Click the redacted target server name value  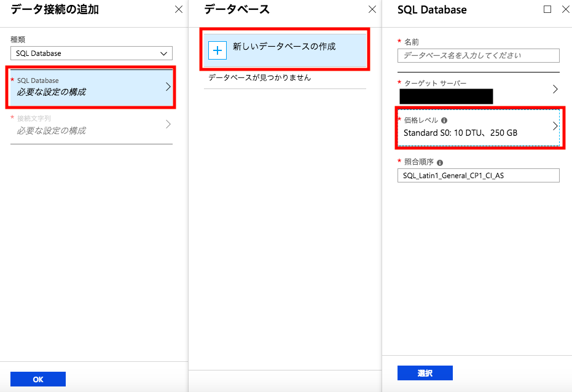tap(445, 96)
